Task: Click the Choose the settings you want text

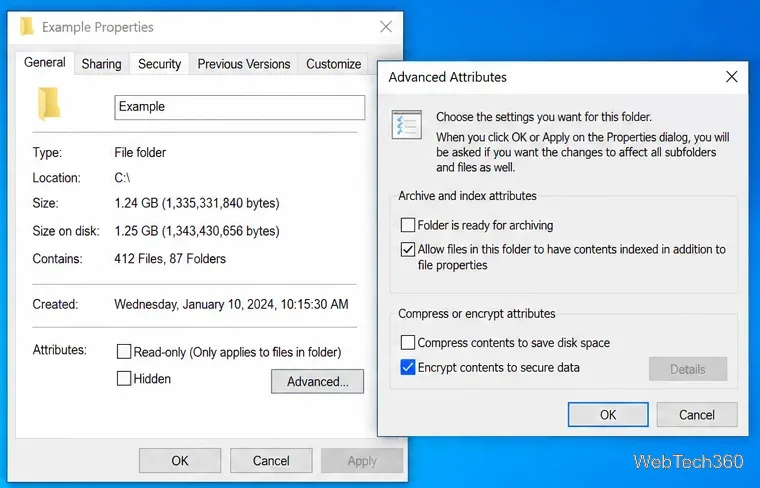Action: click(544, 117)
